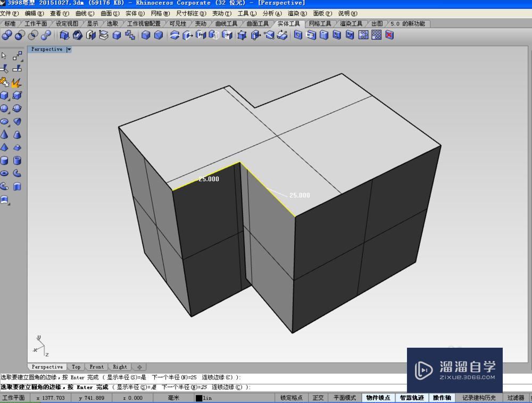The height and width of the screenshot is (403, 532).
Task: Switch to the 网格工具 toolbar tab
Action: [x=320, y=24]
